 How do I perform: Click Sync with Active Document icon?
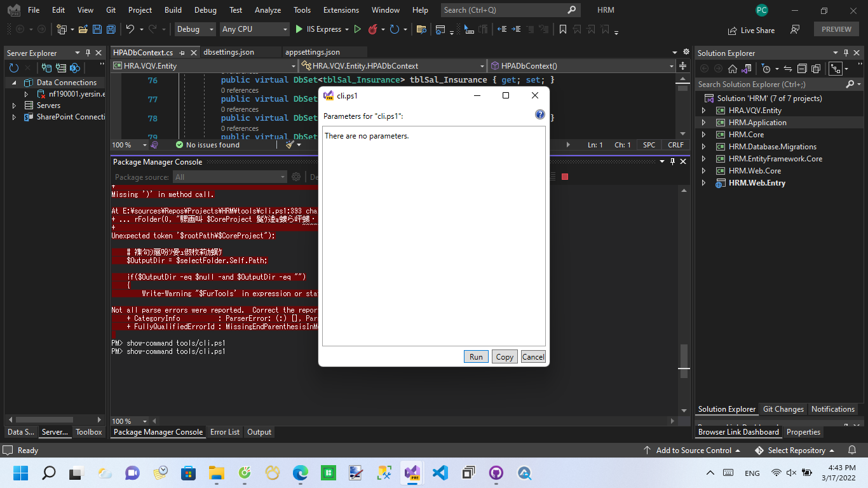click(788, 69)
